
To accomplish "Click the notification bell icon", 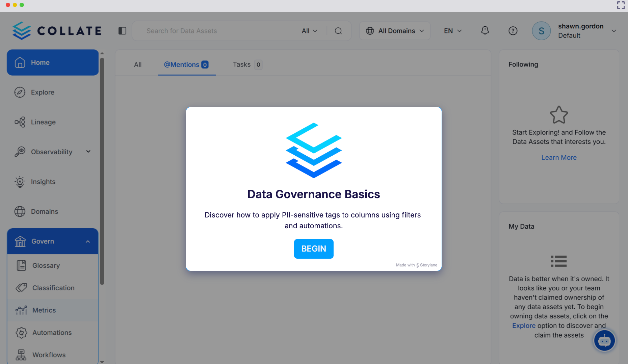I will 485,30.
